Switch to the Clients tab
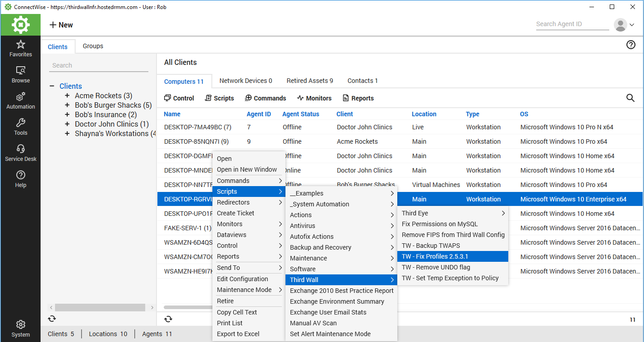The width and height of the screenshot is (644, 342). [x=58, y=46]
